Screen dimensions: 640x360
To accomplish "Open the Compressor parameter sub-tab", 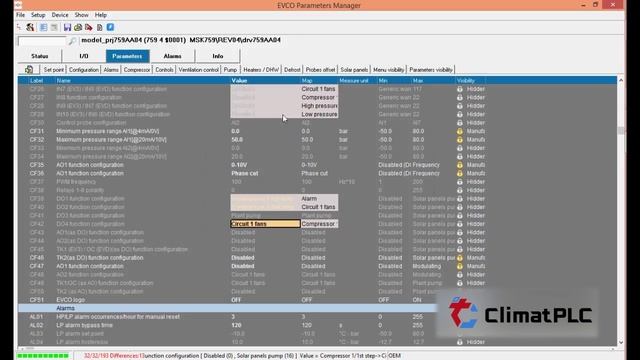I will point(137,70).
